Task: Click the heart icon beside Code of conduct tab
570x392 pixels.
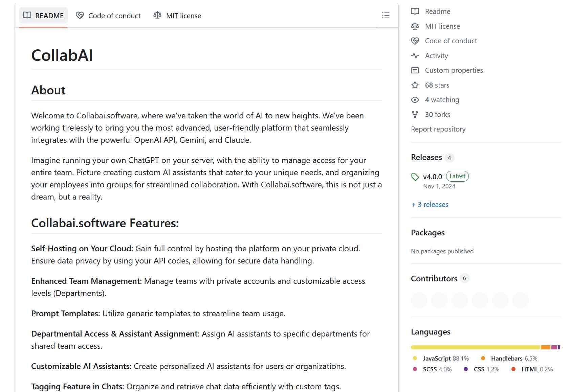Action: point(80,16)
